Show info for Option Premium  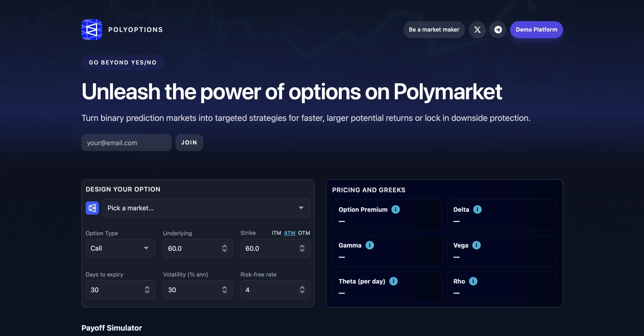point(395,209)
